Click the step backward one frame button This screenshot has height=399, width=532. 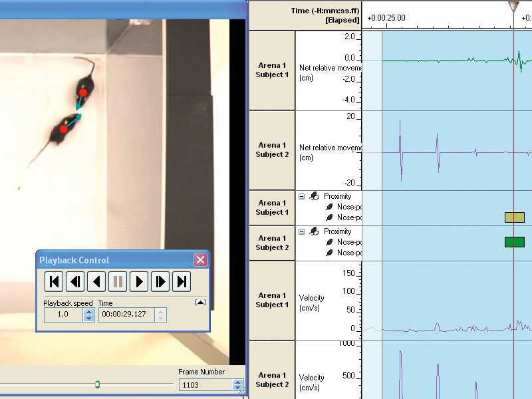76,281
